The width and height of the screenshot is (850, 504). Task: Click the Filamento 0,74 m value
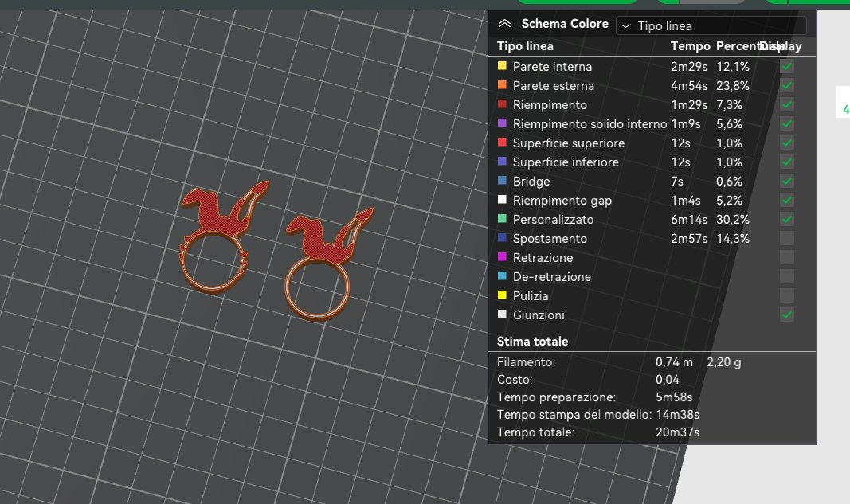[675, 362]
